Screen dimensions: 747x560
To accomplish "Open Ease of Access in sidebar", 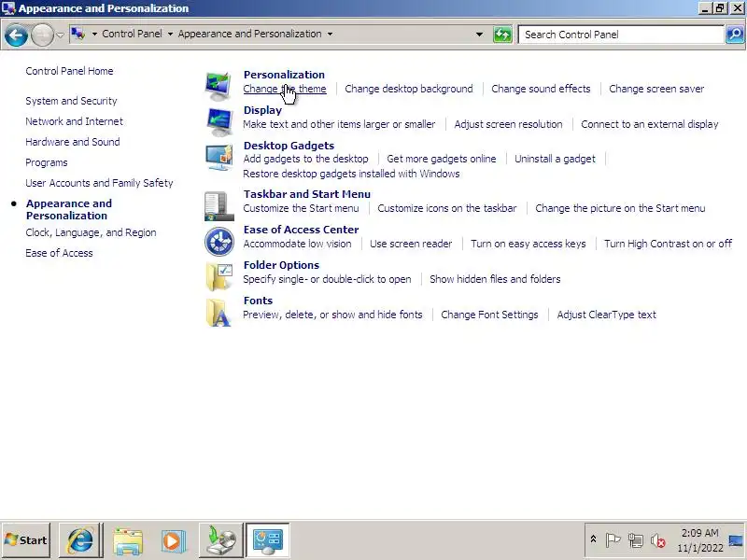I will (x=59, y=253).
